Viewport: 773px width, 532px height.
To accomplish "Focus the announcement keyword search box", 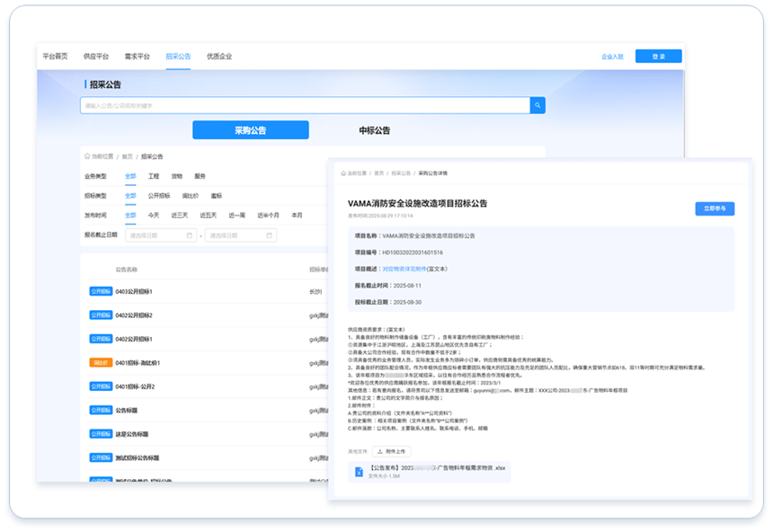I will (x=306, y=105).
